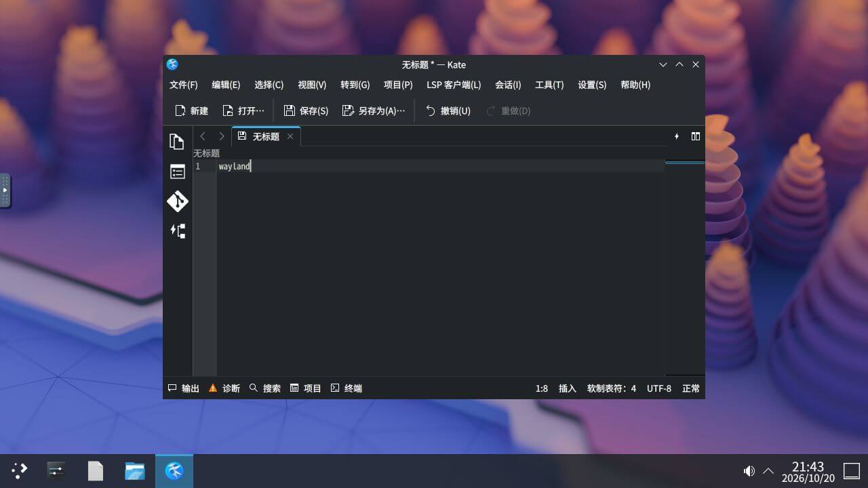Click the New document toolbar button
Image resolution: width=868 pixels, height=488 pixels.
[191, 110]
